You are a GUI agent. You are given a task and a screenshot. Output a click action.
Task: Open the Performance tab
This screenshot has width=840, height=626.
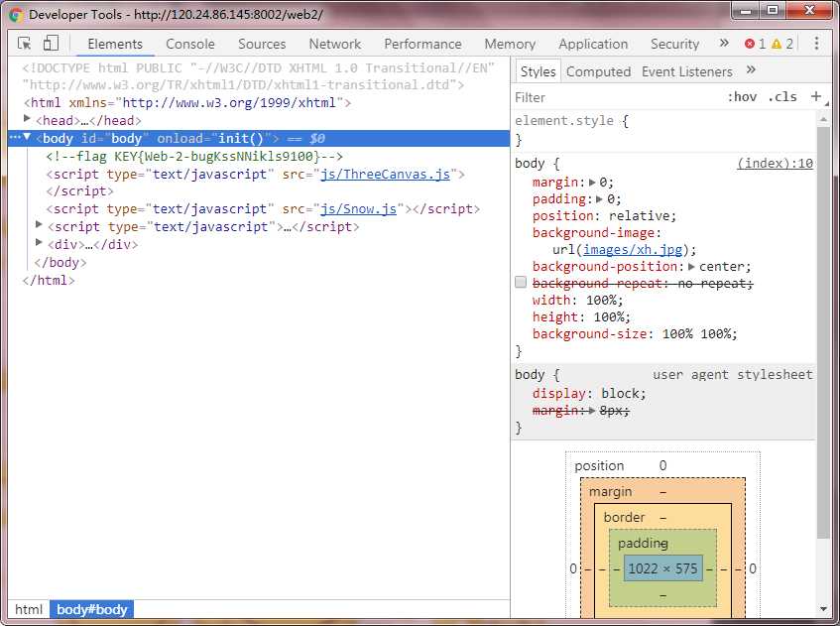tap(422, 44)
